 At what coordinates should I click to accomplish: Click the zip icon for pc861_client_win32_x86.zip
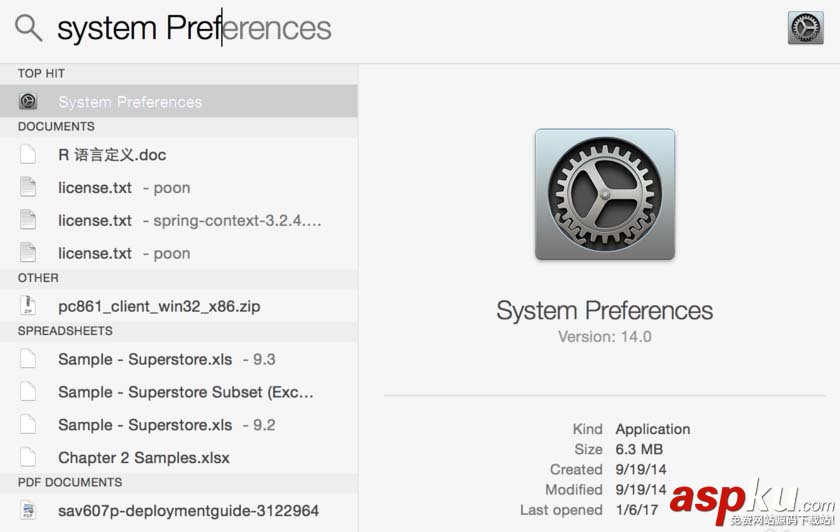click(28, 306)
